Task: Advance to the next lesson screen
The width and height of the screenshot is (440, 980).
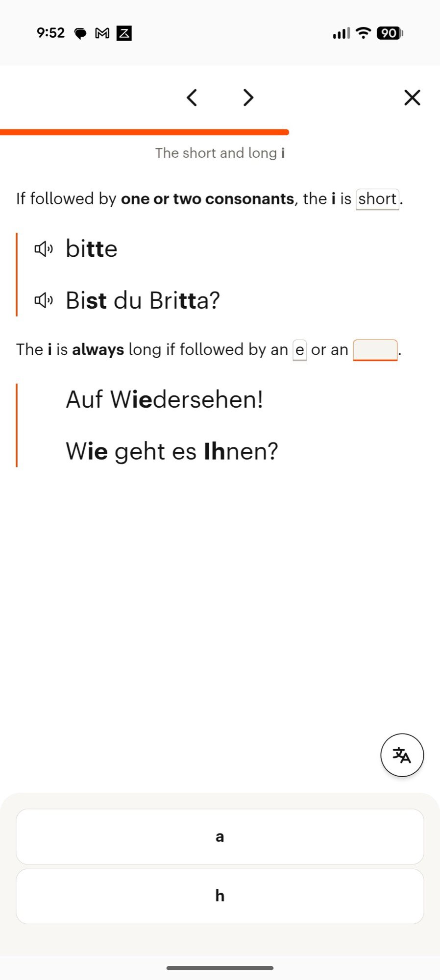Action: tap(248, 98)
